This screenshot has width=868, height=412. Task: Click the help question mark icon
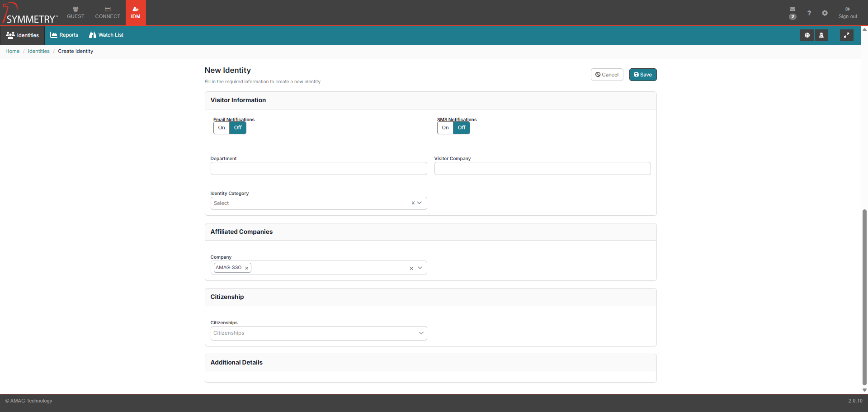click(x=809, y=13)
